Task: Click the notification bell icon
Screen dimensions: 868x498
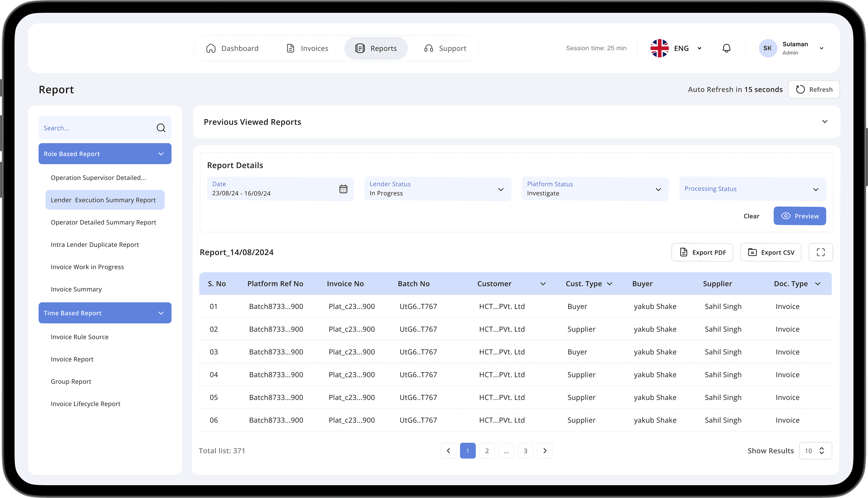Action: click(726, 48)
